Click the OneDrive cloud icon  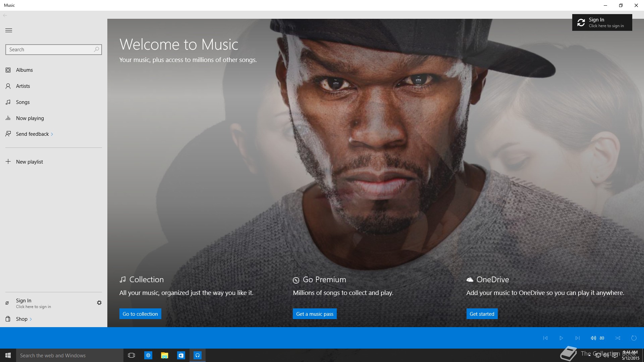(x=470, y=280)
